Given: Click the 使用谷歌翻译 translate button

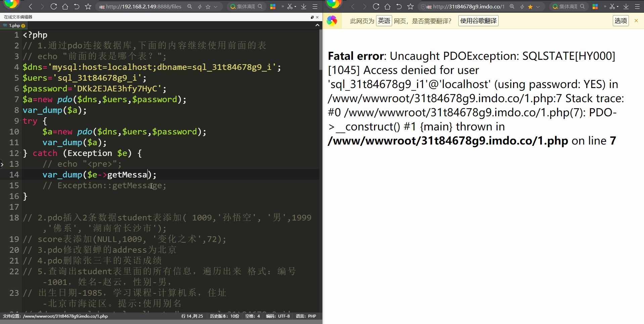Looking at the screenshot, I should (478, 21).
